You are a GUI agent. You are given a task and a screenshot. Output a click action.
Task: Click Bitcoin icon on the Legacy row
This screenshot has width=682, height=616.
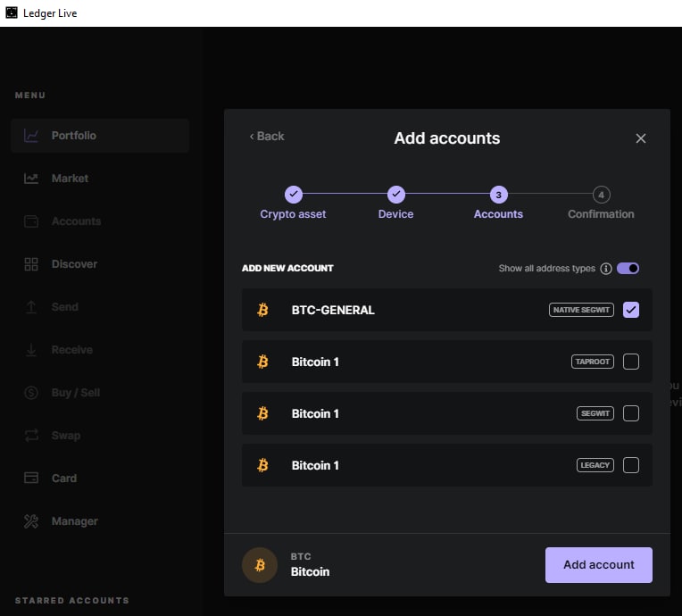[262, 465]
